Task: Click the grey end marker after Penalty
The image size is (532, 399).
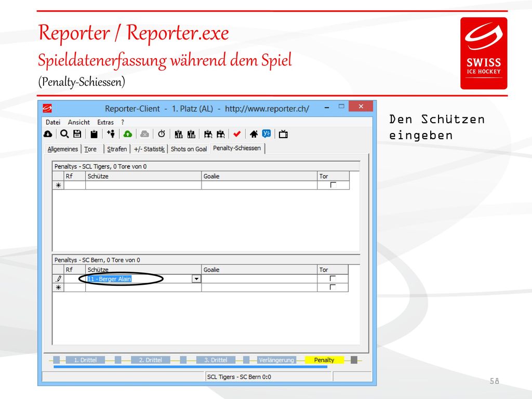Action: [354, 360]
